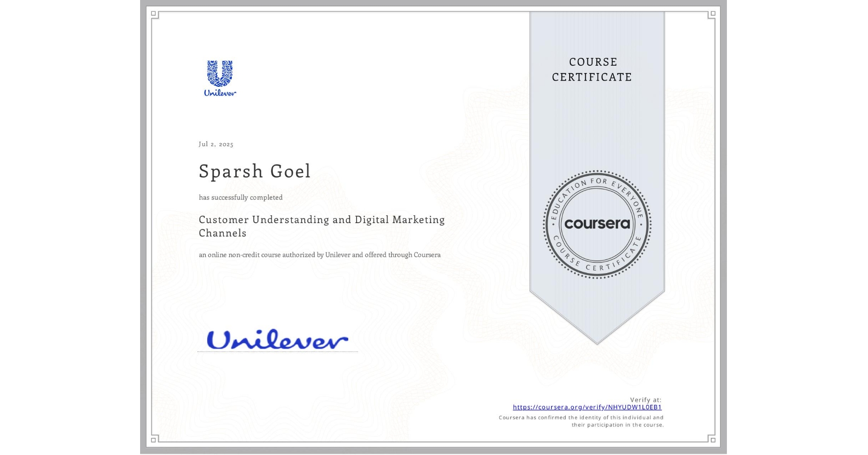Screen dimensions: 868x455
Task: Select the recipient name 'Sparsh Goel'
Action: pyautogui.click(x=254, y=171)
